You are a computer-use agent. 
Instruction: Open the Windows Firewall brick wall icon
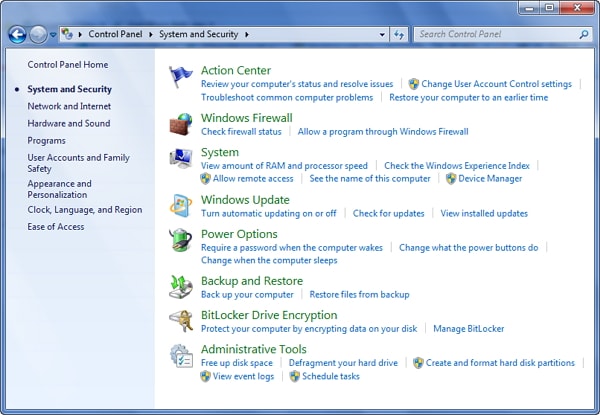pos(181,124)
